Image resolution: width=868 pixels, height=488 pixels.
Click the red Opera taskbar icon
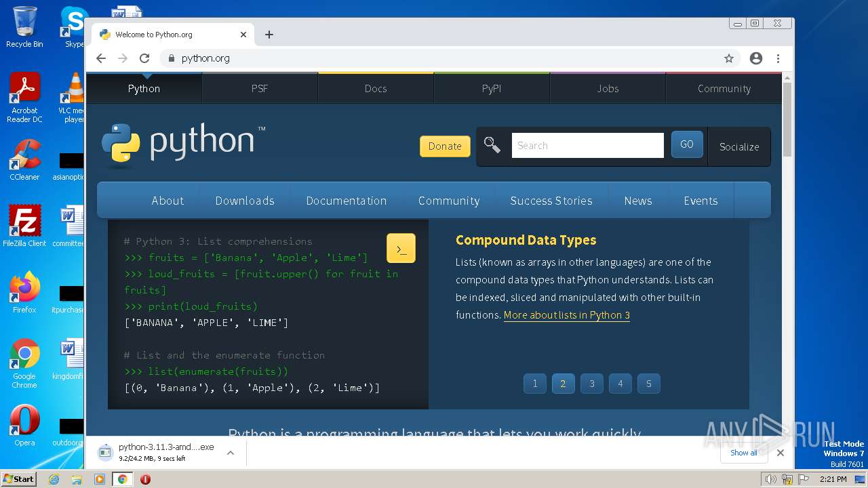(145, 479)
